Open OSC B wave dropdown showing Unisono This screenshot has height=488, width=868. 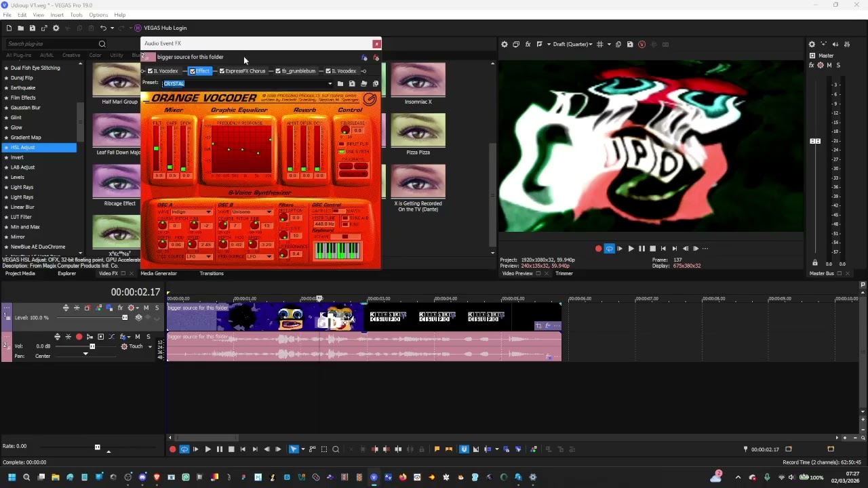coord(269,211)
